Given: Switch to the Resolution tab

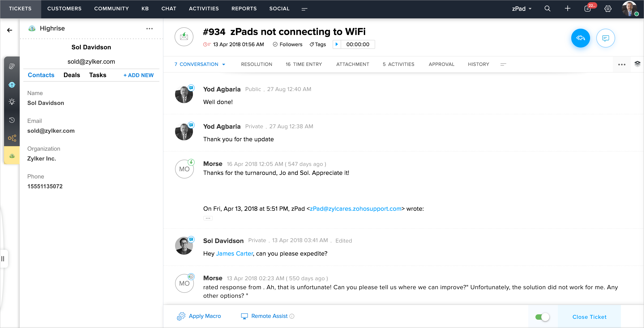Looking at the screenshot, I should [x=256, y=64].
